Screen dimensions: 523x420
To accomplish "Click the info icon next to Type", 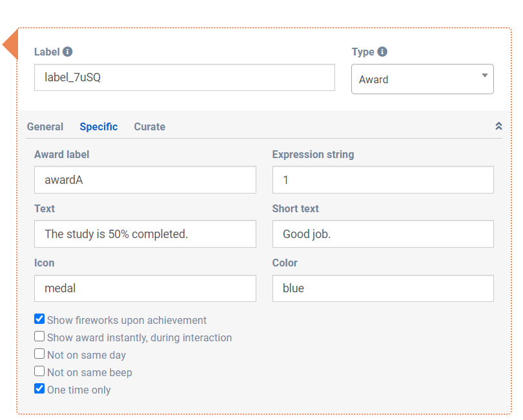I will click(382, 52).
